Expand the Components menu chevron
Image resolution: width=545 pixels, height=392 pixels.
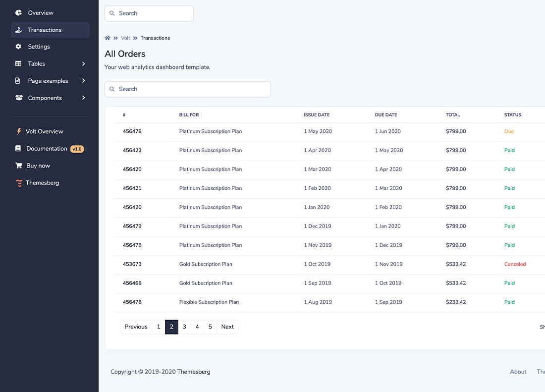pos(84,98)
